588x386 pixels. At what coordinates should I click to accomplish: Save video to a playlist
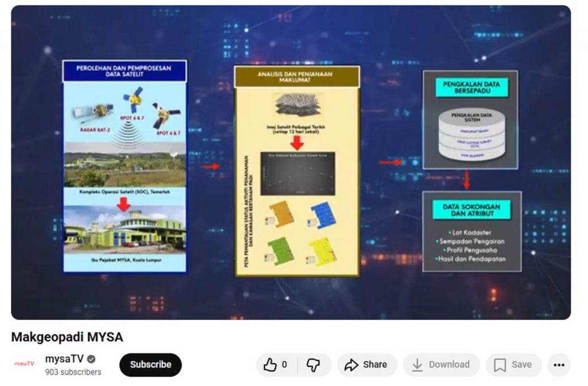point(513,365)
